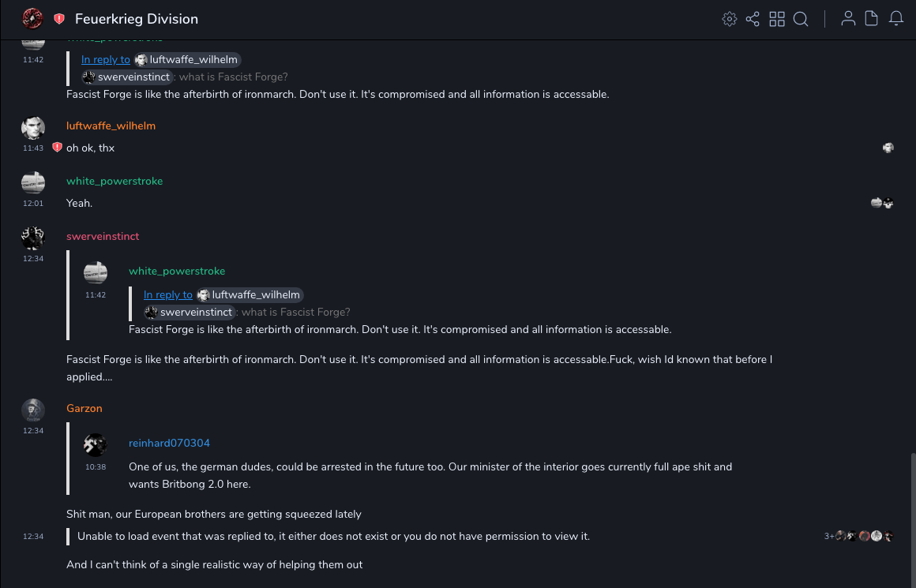Click luftwaffe_wilhelm username above "oh ok, thx"
The height and width of the screenshot is (588, 916).
[111, 125]
